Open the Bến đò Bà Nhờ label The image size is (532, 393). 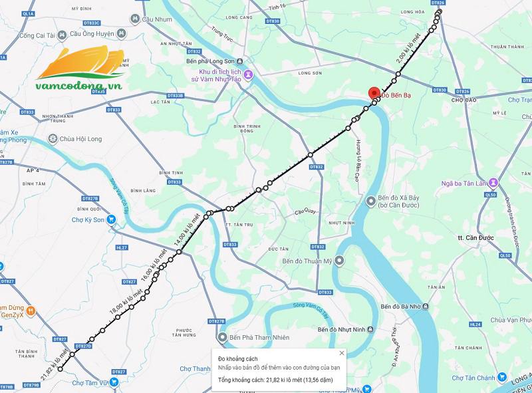tap(401, 307)
